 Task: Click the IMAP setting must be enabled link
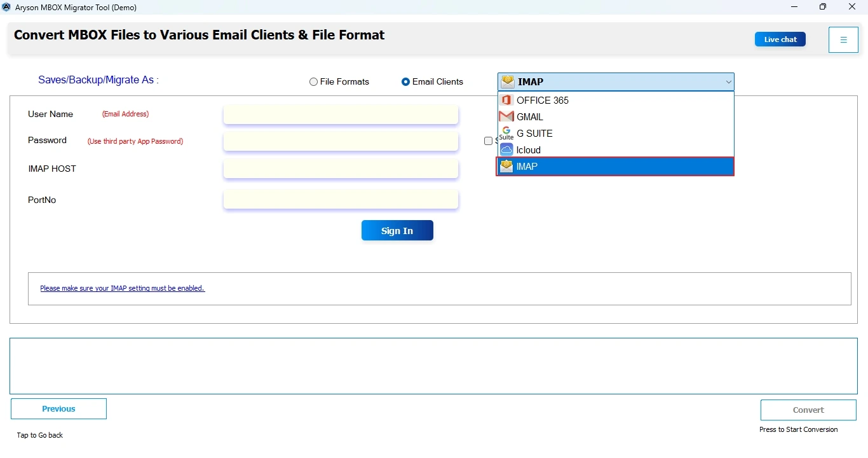(122, 288)
